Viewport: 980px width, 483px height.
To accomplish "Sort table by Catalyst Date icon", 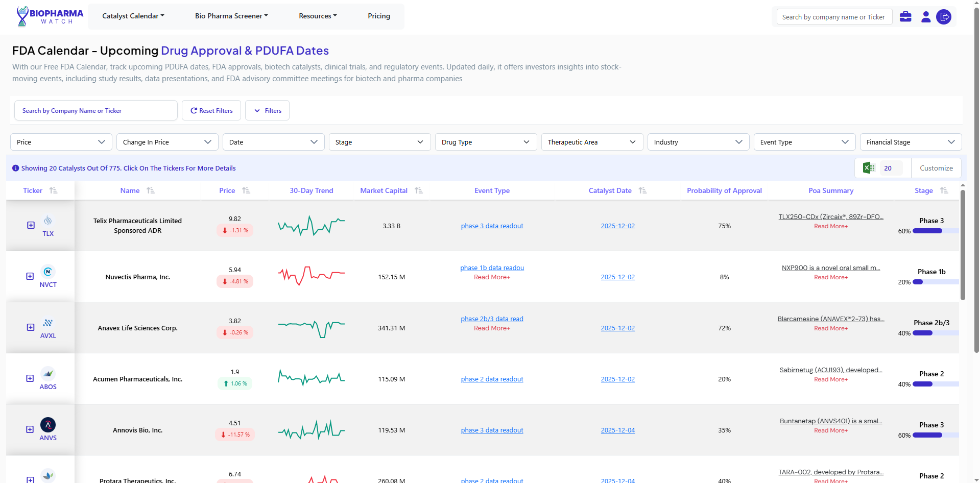I will (x=643, y=190).
